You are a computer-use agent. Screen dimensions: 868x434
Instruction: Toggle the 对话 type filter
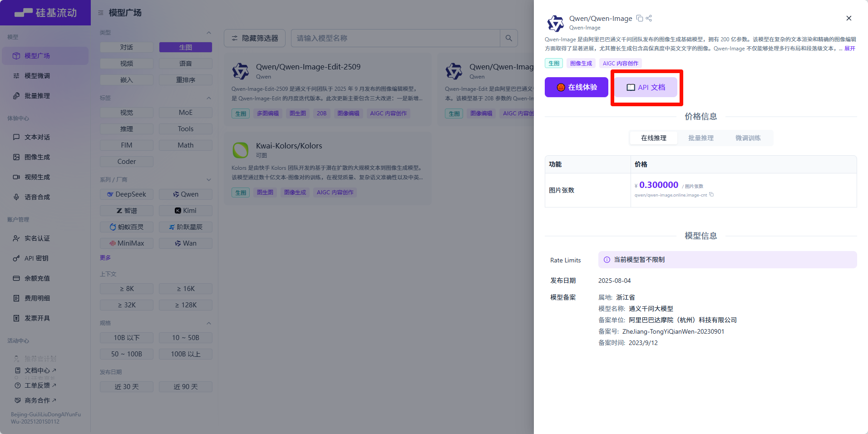point(127,47)
